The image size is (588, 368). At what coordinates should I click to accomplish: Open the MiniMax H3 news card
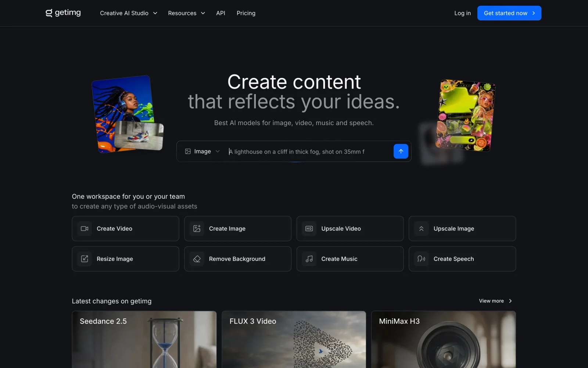click(x=444, y=339)
